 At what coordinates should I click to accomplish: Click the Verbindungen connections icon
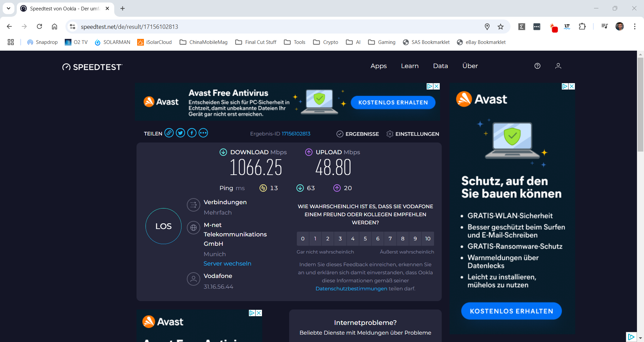(194, 205)
